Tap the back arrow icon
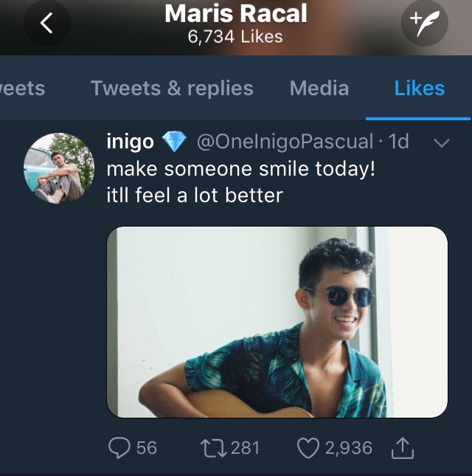 (46, 23)
